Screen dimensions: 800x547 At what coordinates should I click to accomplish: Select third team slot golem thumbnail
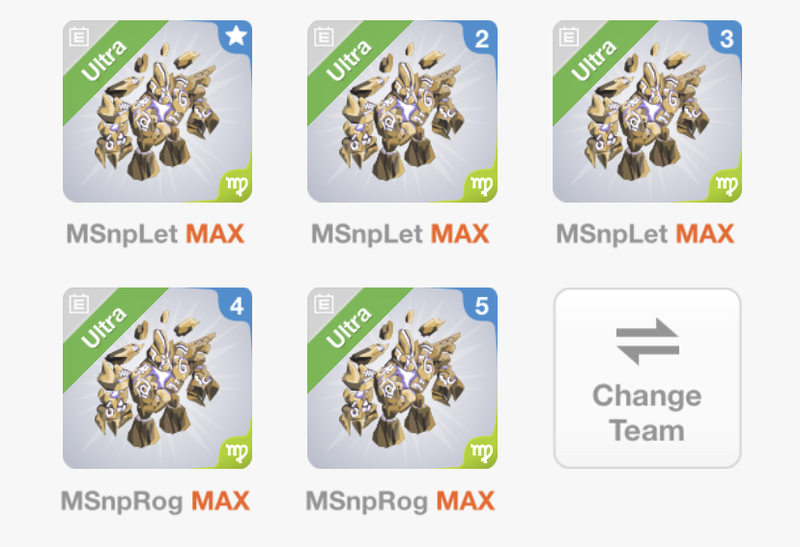(647, 111)
